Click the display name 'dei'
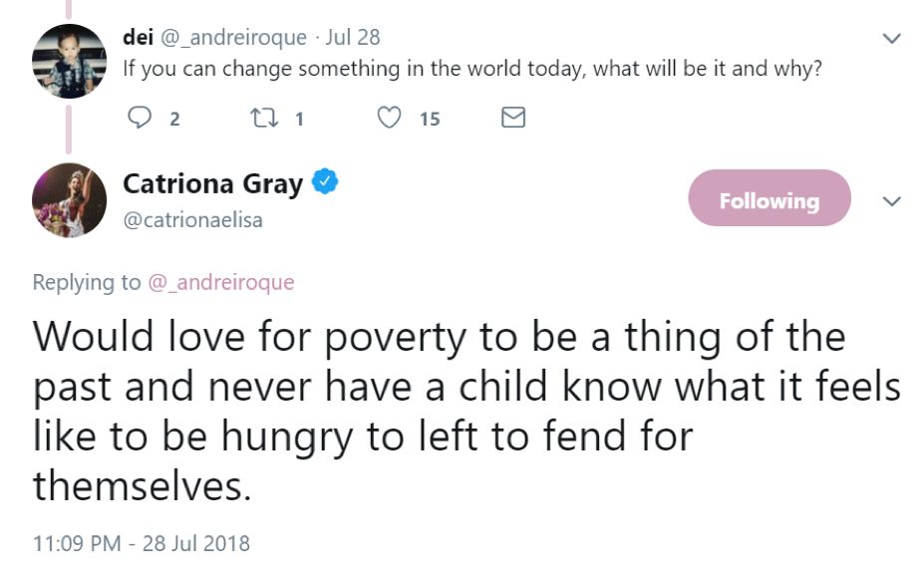 click(136, 38)
